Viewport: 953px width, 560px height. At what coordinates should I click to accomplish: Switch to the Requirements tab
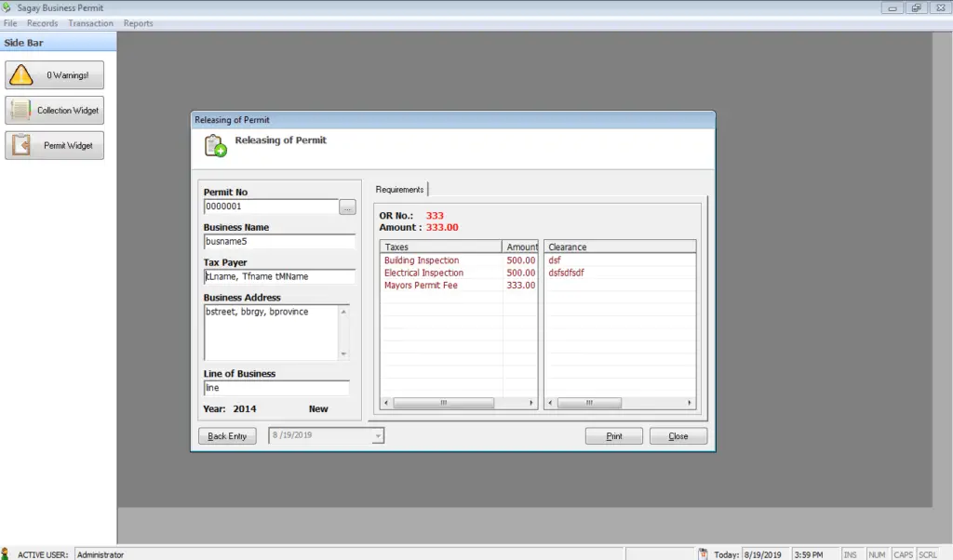(399, 188)
